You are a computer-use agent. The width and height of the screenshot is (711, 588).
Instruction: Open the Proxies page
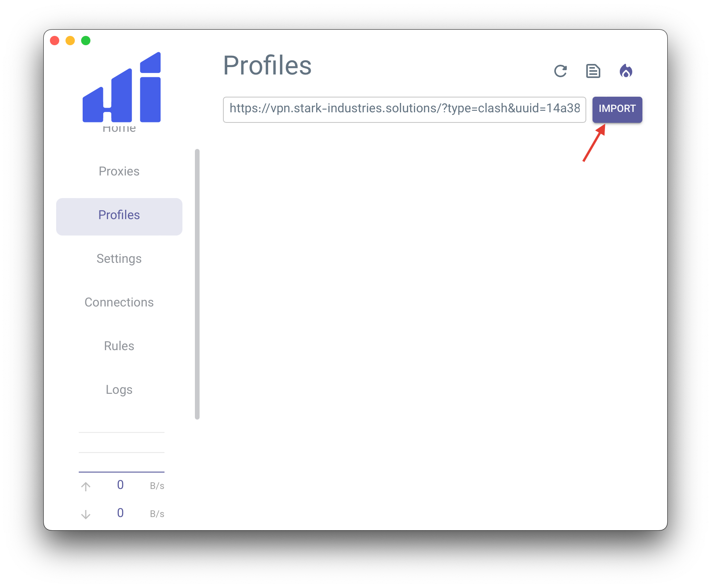pos(119,172)
